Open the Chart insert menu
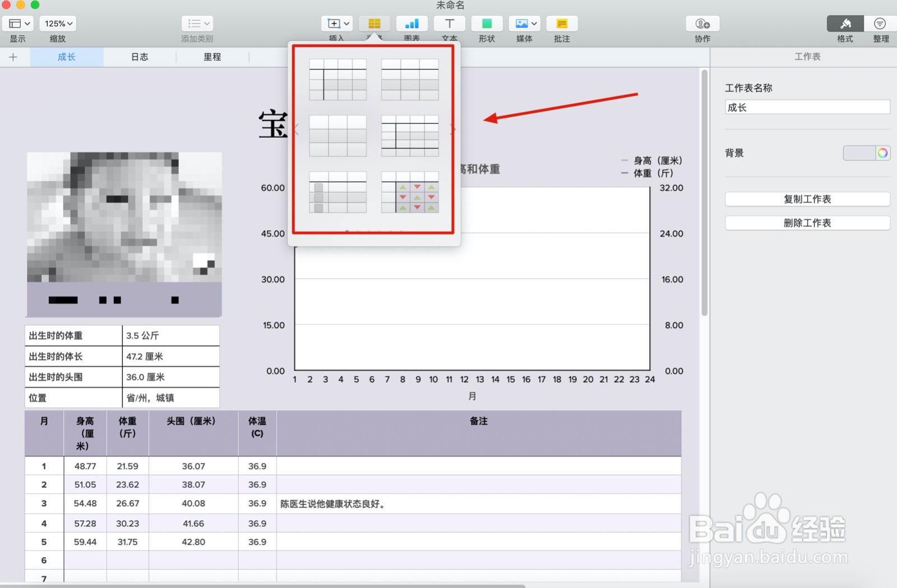Screen dimensions: 897x588 point(412,24)
